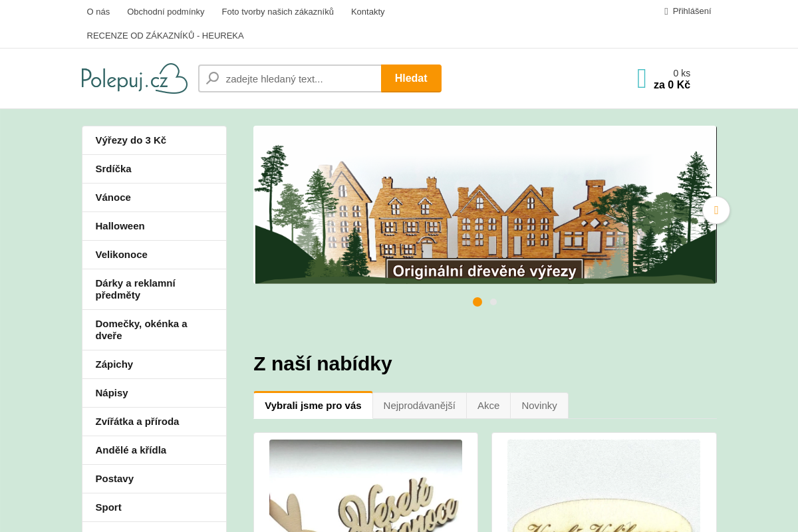The width and height of the screenshot is (798, 532).
Task: Open the Zápichy category
Action: point(154,364)
